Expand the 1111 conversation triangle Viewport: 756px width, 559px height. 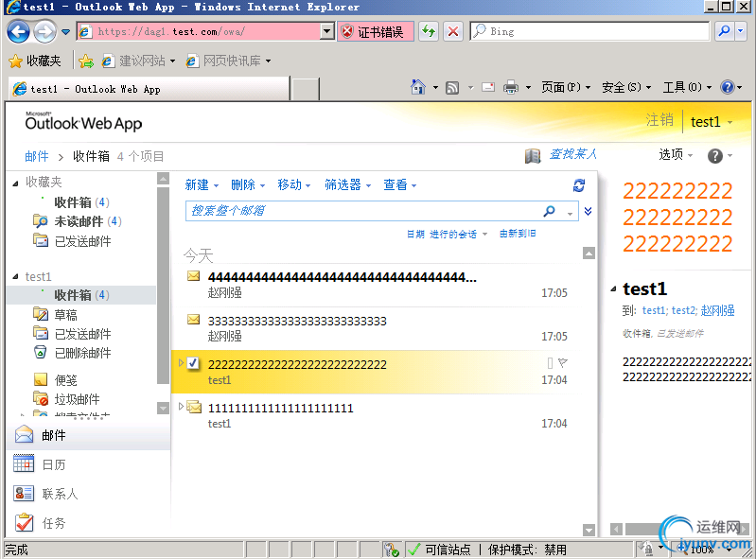pos(182,406)
